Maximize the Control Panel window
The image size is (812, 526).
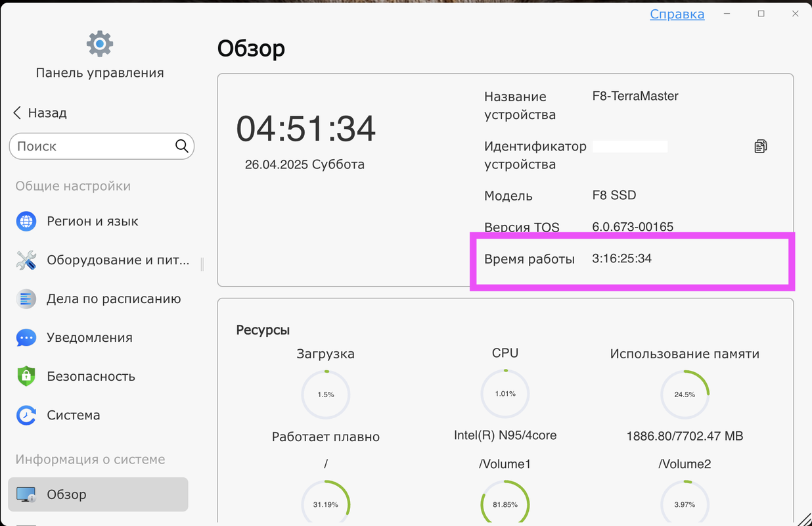coord(761,14)
